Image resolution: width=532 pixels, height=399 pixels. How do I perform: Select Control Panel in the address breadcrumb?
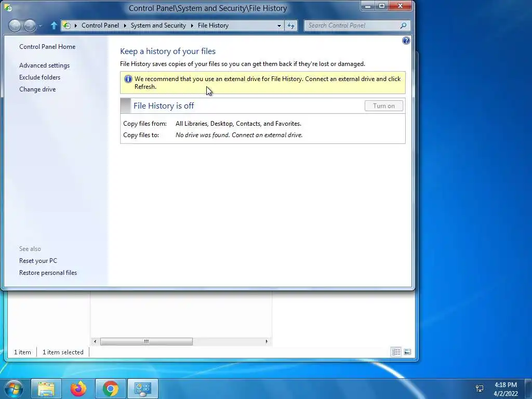[100, 25]
